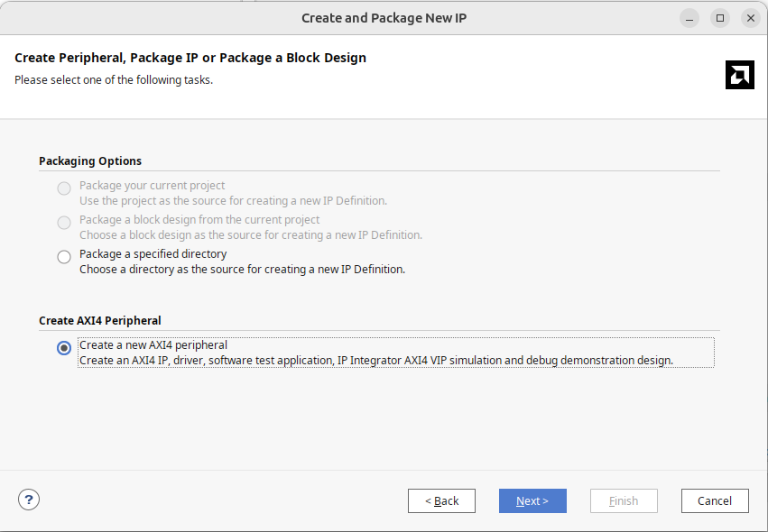Screen dimensions: 768x532
Task: Minimize the Create and Package New IP window
Action: tap(689, 18)
